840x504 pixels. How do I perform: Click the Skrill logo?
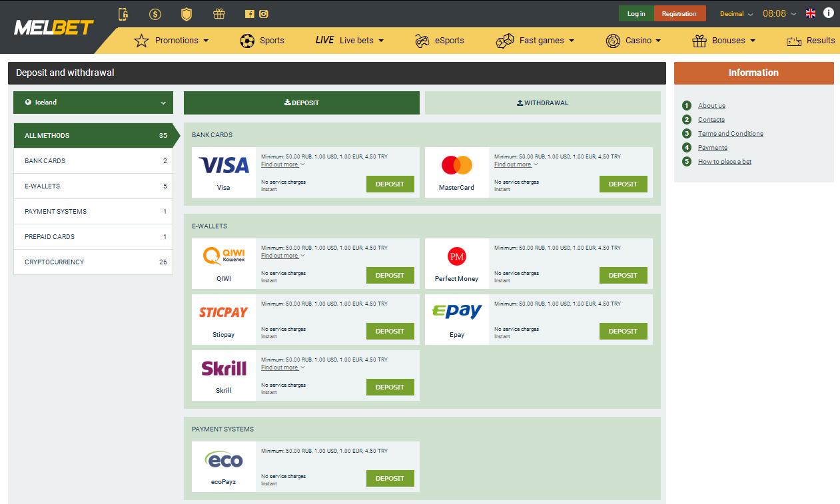224,368
